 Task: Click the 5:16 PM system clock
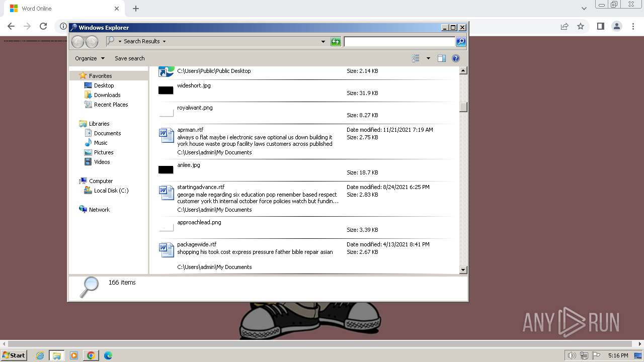click(x=618, y=355)
